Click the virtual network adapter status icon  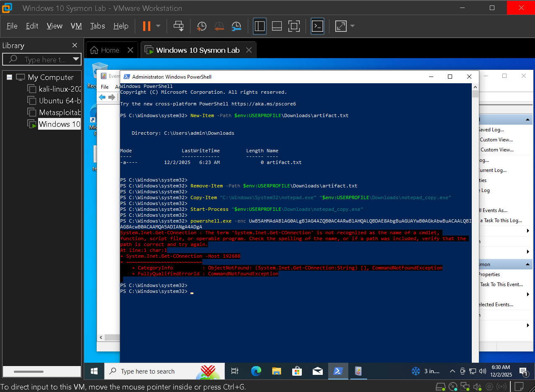465,386
